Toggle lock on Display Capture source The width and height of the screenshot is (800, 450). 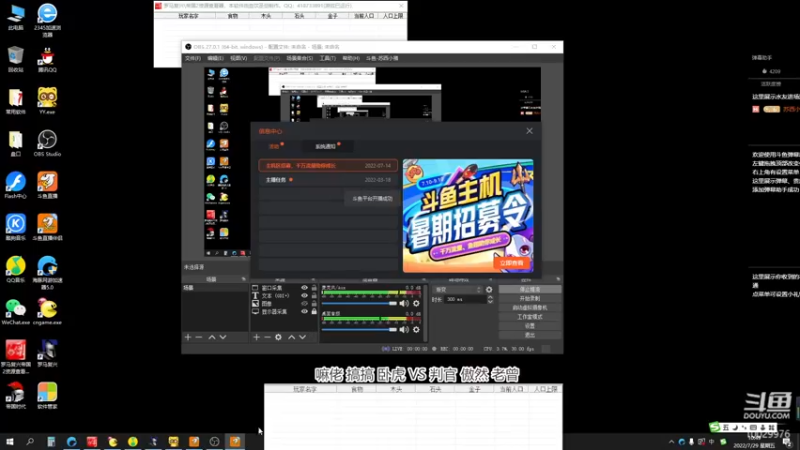[x=314, y=311]
